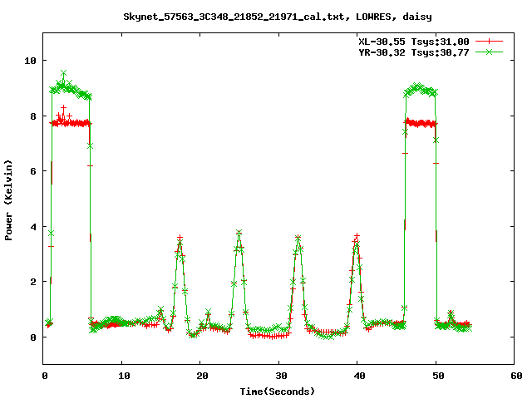This screenshot has height=399, width=532.
Task: Click the red XL legend line sample
Action: [490, 41]
